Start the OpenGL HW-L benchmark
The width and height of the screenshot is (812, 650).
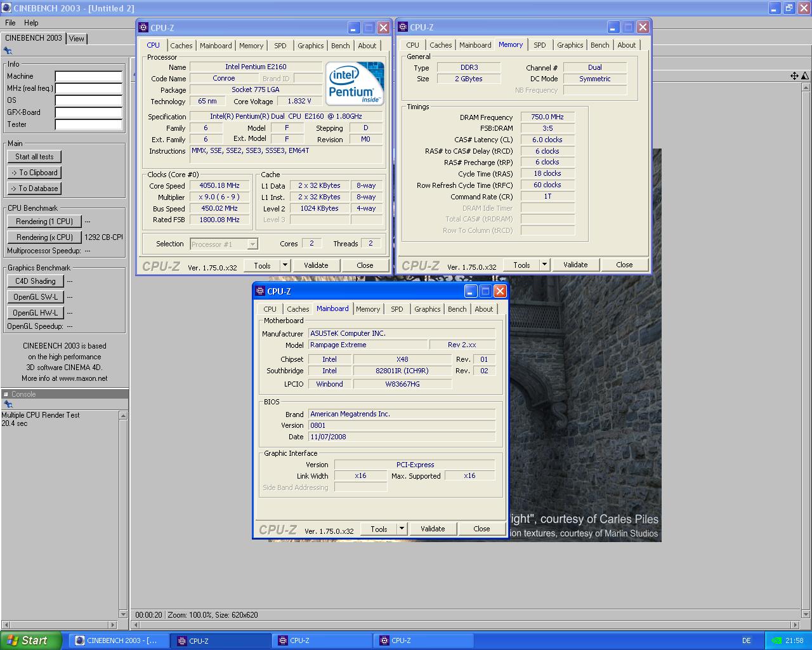pyautogui.click(x=36, y=313)
